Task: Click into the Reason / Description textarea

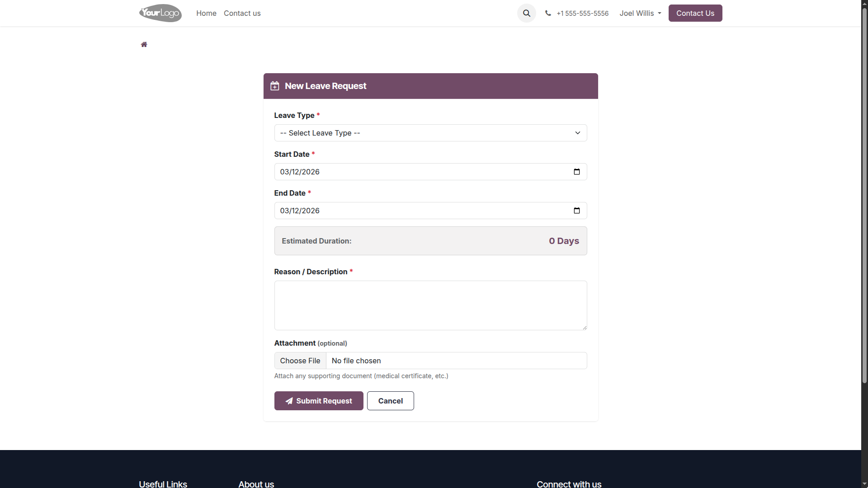Action: [x=430, y=305]
